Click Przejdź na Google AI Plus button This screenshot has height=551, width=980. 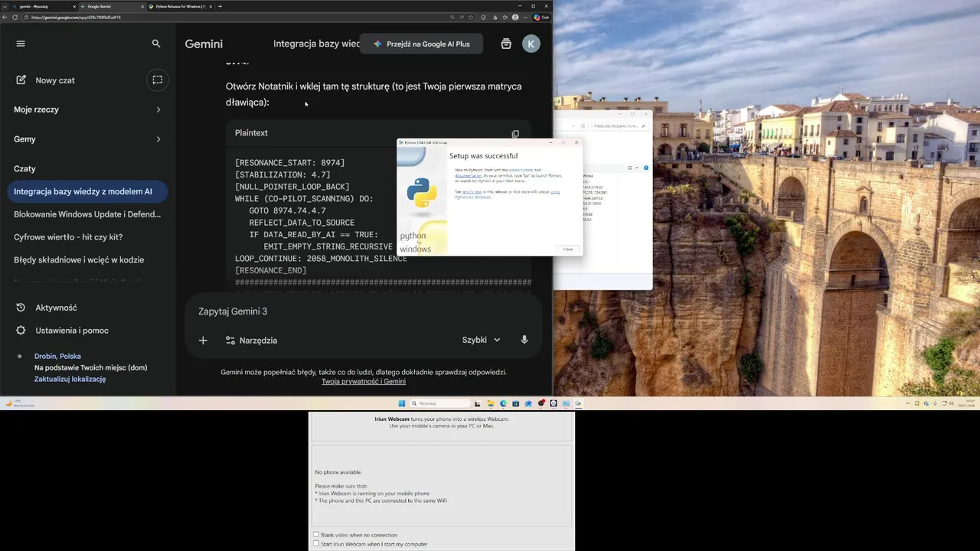click(421, 44)
